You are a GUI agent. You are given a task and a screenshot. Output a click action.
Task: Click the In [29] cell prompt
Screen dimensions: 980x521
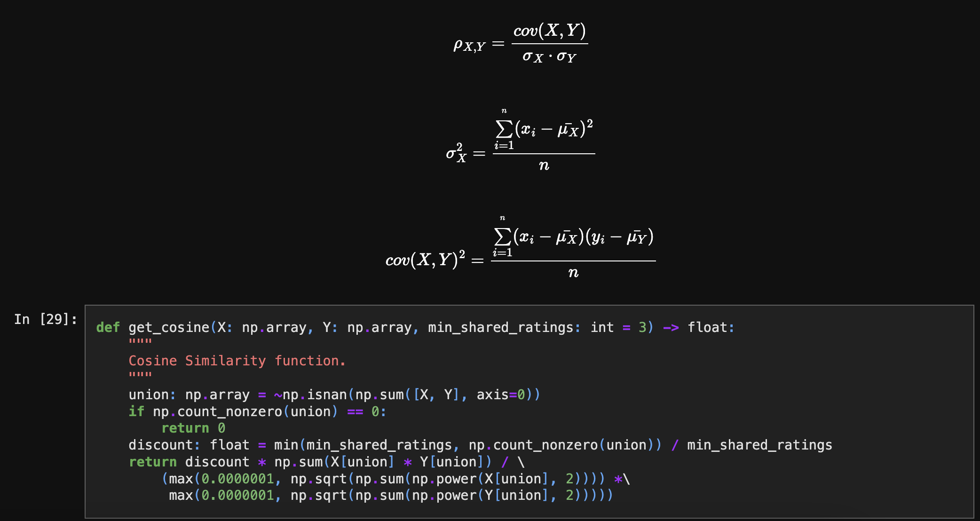(45, 320)
